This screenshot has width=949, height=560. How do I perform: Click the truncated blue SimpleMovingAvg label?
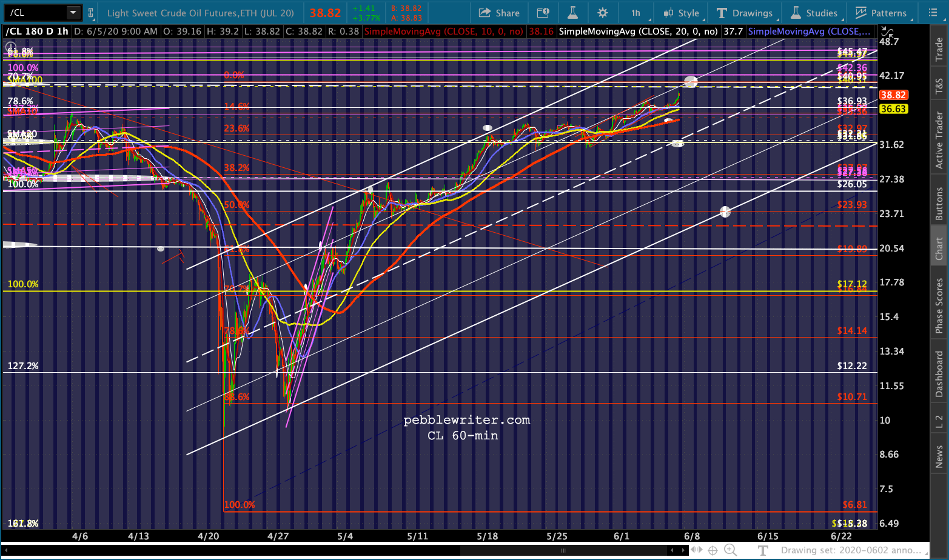tap(810, 32)
